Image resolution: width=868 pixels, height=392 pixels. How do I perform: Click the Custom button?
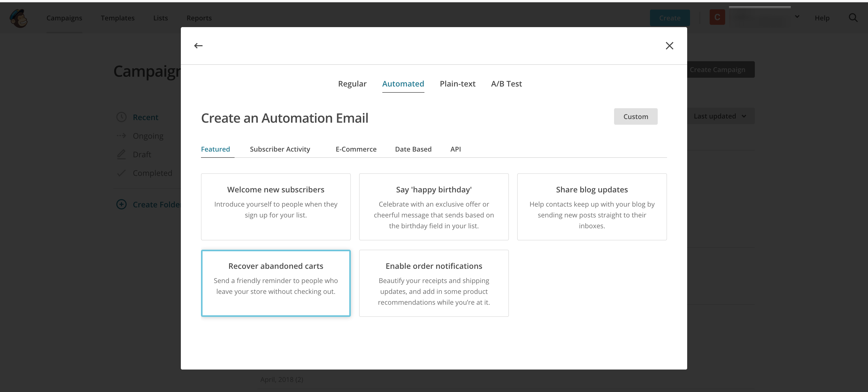[x=636, y=116]
